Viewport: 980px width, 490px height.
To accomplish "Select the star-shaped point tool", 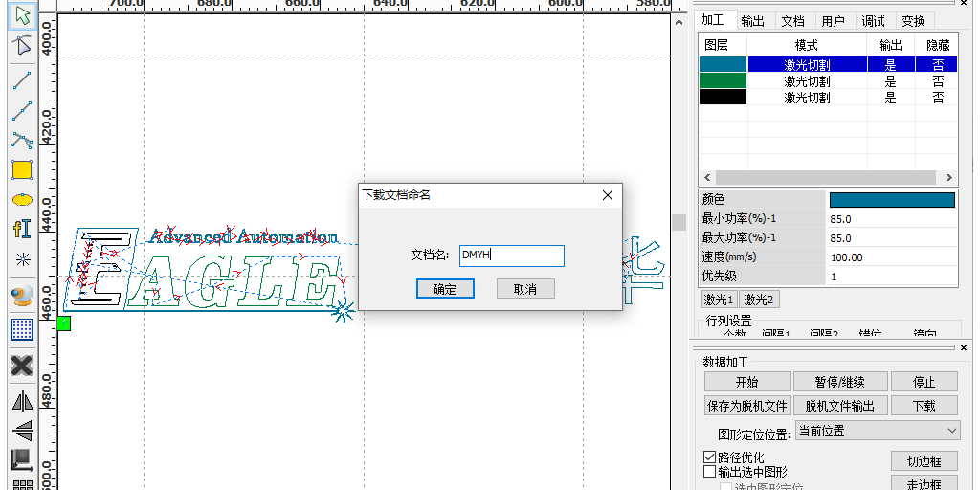I will [23, 260].
